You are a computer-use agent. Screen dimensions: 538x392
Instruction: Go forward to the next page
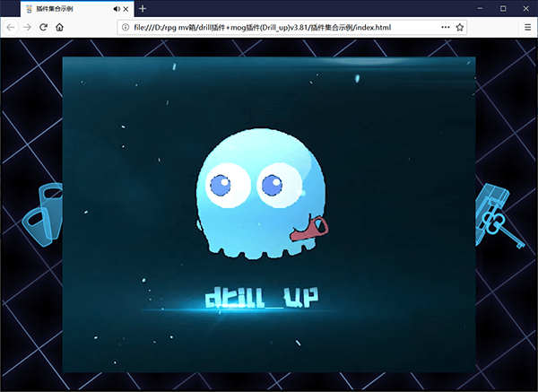click(x=27, y=28)
